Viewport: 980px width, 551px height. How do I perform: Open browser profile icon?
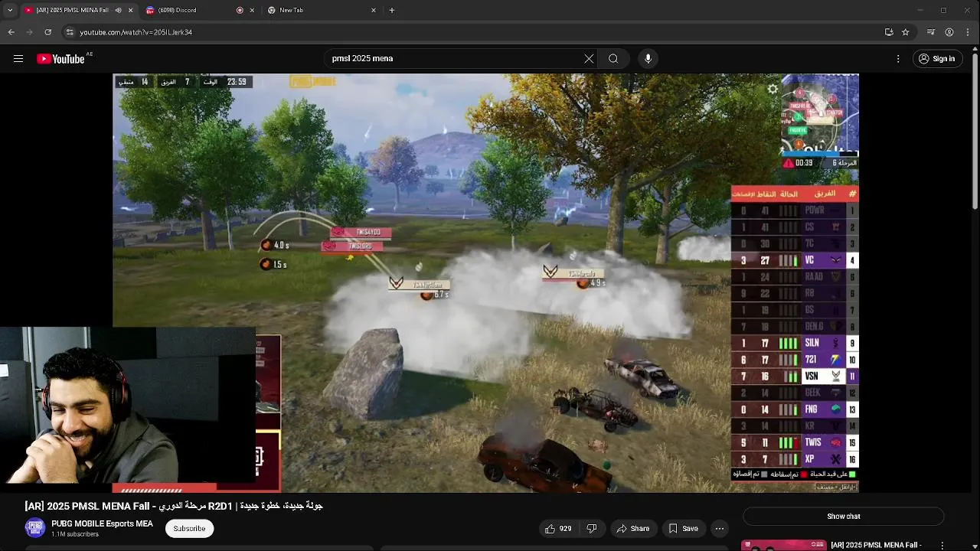pyautogui.click(x=949, y=32)
